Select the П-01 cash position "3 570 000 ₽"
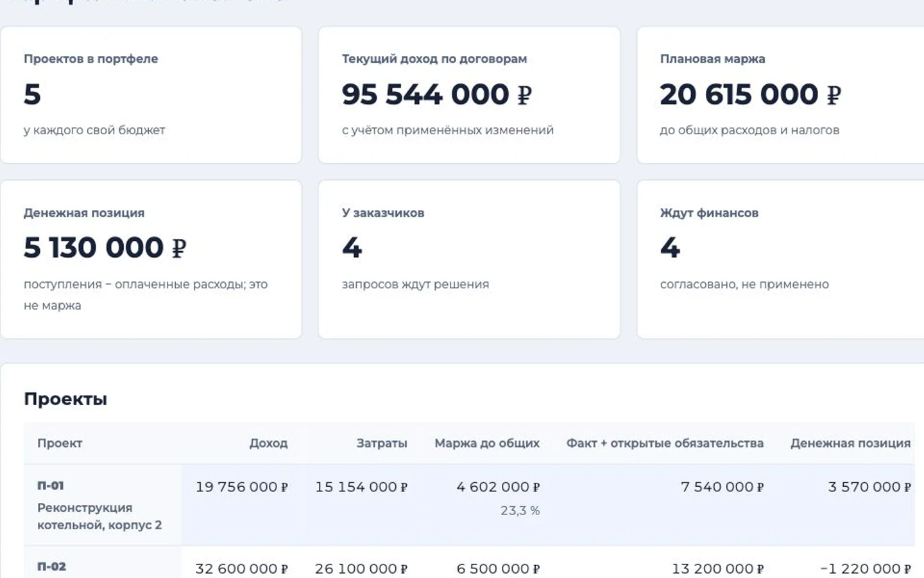 (x=869, y=487)
